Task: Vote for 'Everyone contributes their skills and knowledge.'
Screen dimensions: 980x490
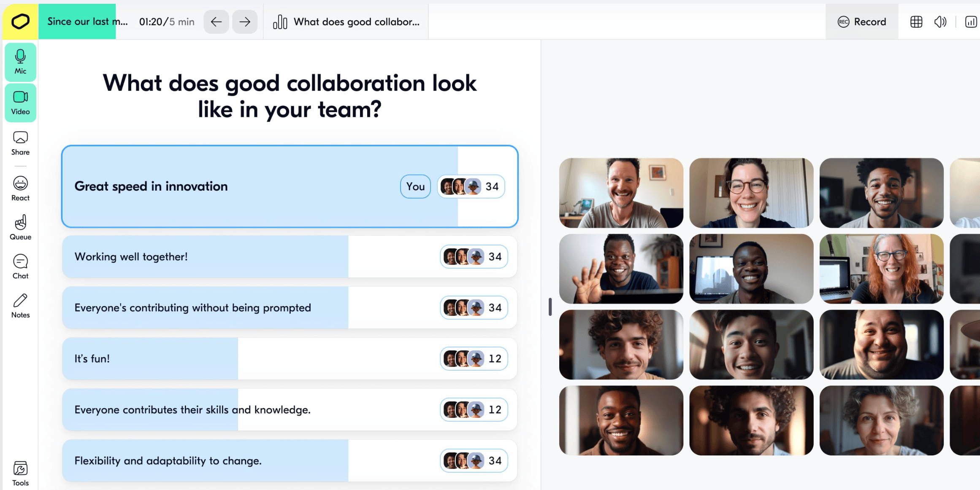Action: coord(290,409)
